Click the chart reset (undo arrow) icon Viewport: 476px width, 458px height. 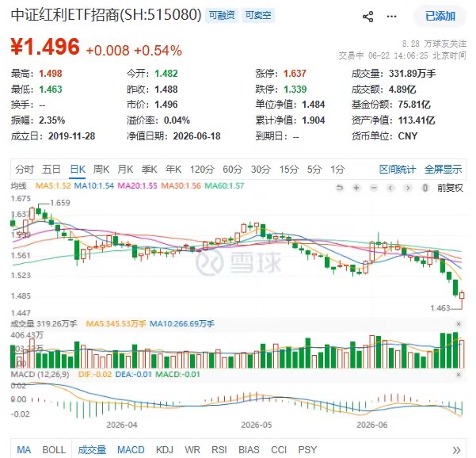[340, 188]
